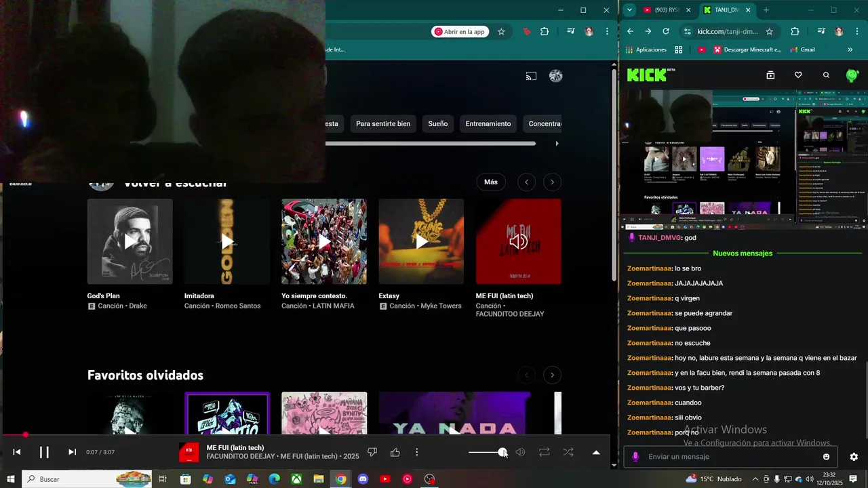This screenshot has width=868, height=488.
Task: Select the Para sentirte bien mood chip
Action: pyautogui.click(x=383, y=123)
